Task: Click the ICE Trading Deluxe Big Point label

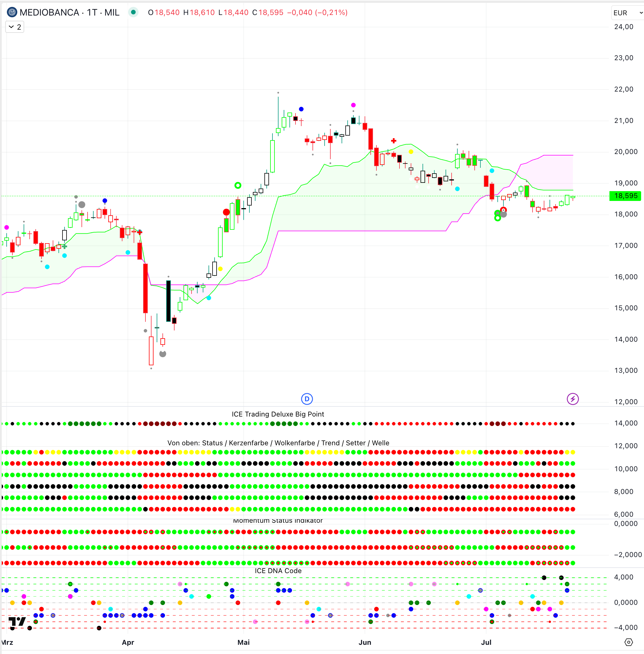Action: (x=277, y=414)
